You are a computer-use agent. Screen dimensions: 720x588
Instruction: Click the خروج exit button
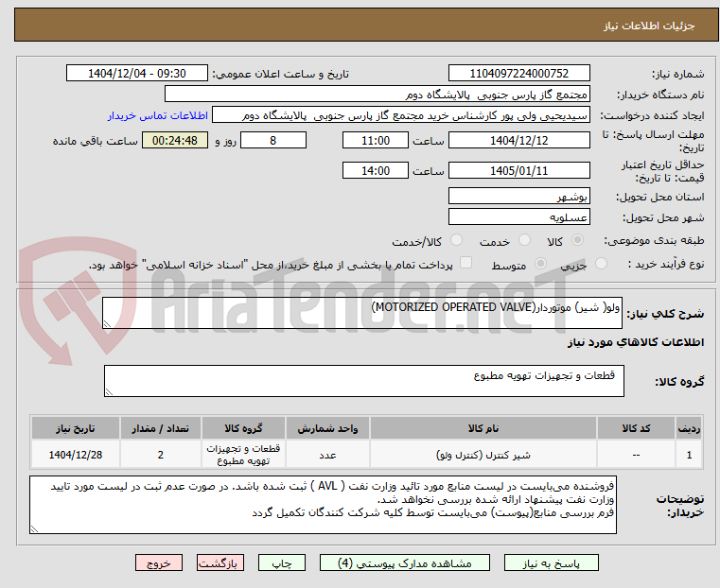pyautogui.click(x=159, y=563)
